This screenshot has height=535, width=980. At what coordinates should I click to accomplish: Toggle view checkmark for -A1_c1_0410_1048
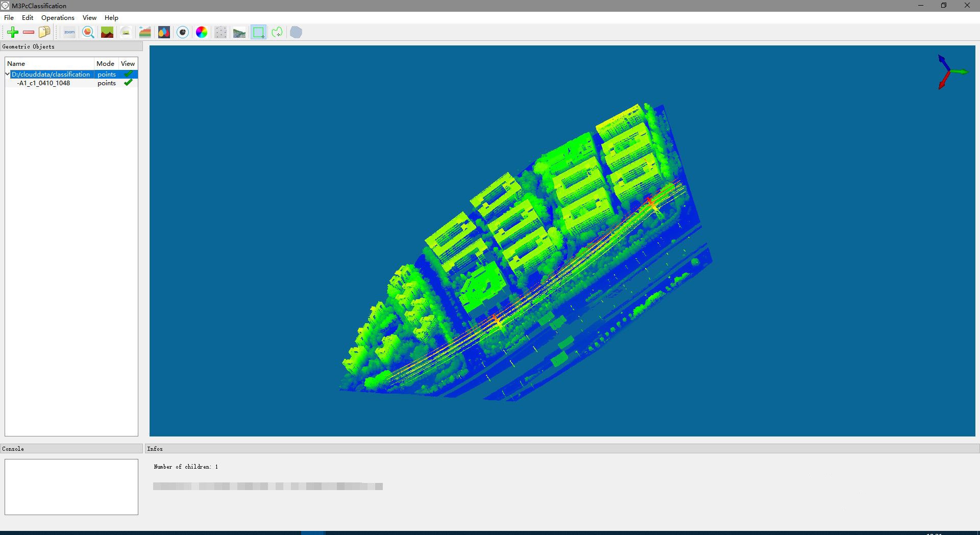tap(128, 83)
